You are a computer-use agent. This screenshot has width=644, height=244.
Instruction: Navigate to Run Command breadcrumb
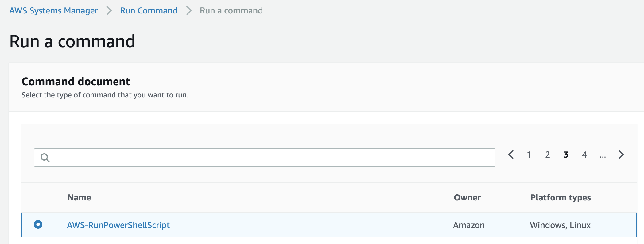point(149,11)
